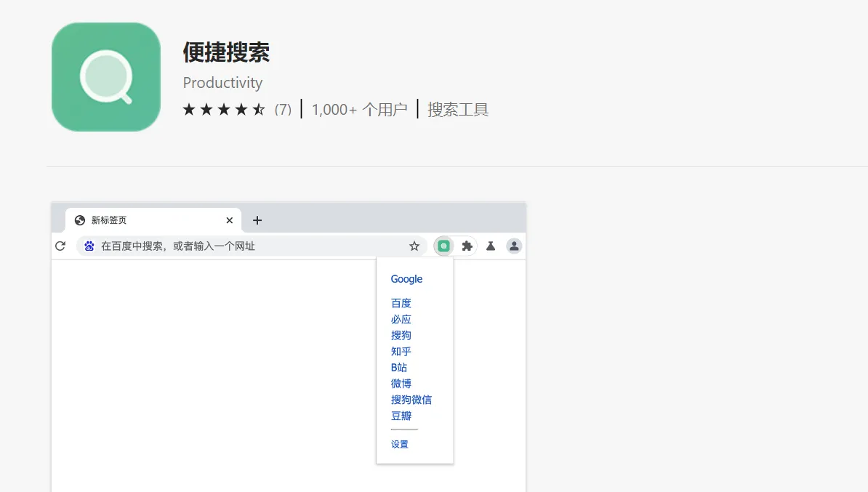Viewport: 868px width, 492px height.
Task: Choose B站 in the search popup
Action: coord(398,368)
